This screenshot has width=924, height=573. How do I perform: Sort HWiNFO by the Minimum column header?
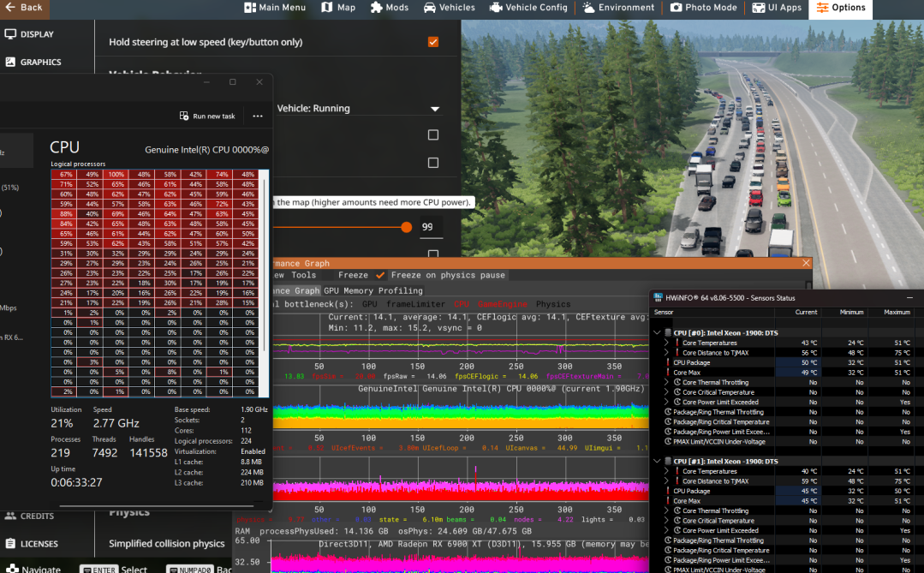851,313
